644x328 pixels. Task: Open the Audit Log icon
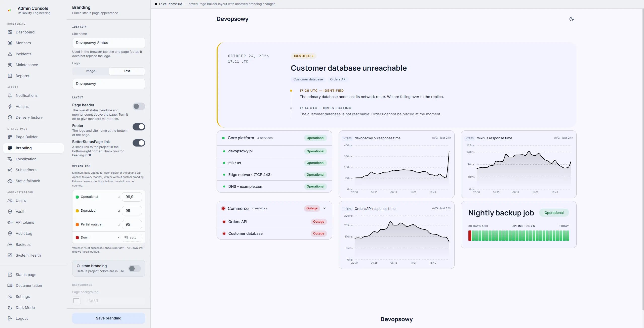[x=10, y=233]
